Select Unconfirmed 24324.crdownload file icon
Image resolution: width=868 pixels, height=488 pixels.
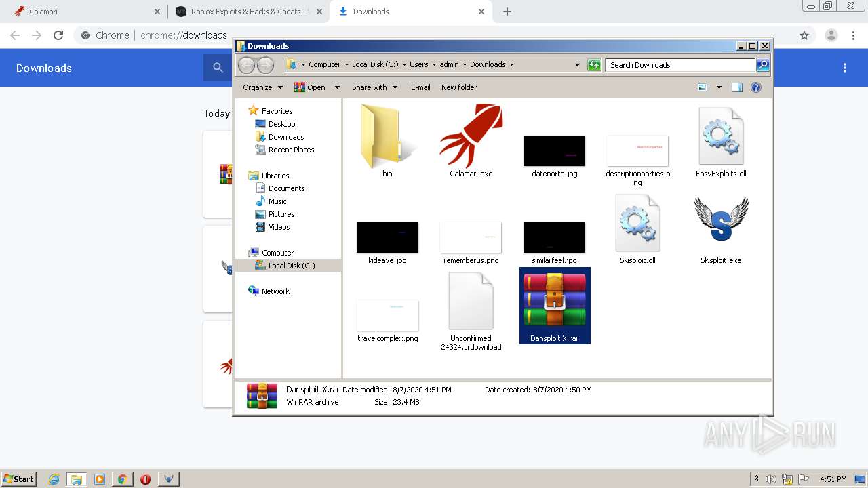click(x=471, y=301)
